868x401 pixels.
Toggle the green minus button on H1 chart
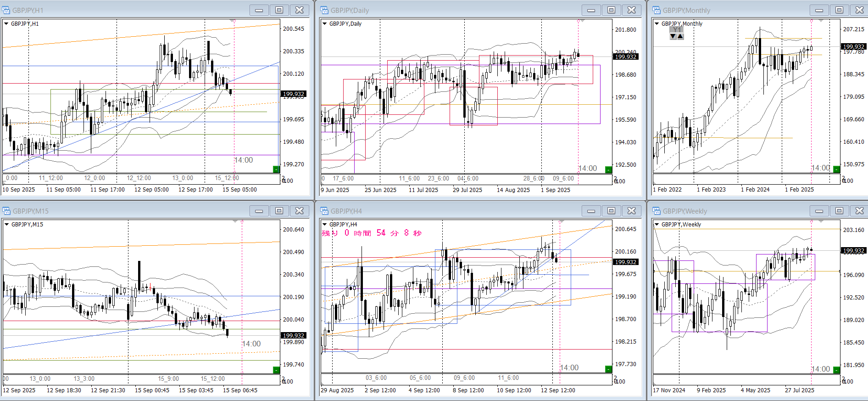[276, 169]
